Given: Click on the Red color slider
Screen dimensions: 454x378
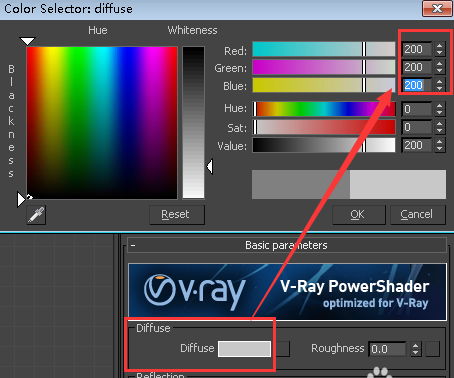Looking at the screenshot, I should coord(324,49).
